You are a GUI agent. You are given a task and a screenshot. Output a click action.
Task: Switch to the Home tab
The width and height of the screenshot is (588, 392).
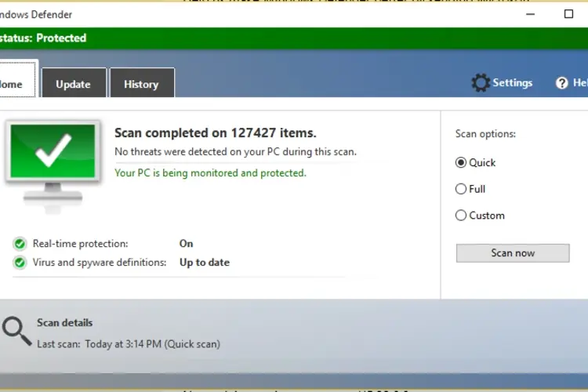(17, 79)
